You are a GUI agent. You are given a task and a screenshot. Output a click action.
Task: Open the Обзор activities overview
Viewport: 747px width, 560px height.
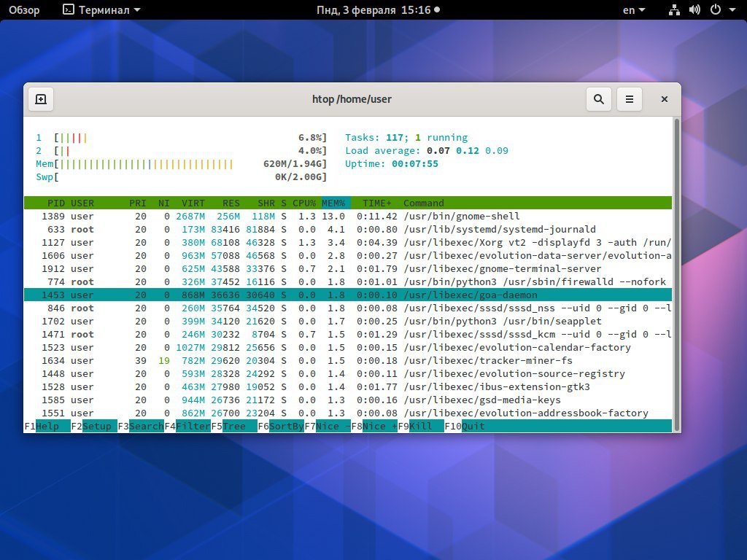[24, 10]
